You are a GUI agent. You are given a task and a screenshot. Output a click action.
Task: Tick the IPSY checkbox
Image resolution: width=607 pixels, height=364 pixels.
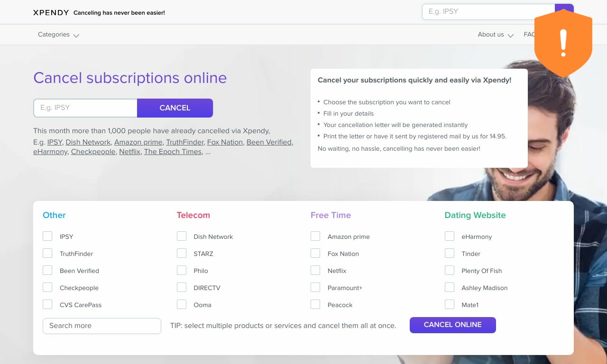(47, 236)
